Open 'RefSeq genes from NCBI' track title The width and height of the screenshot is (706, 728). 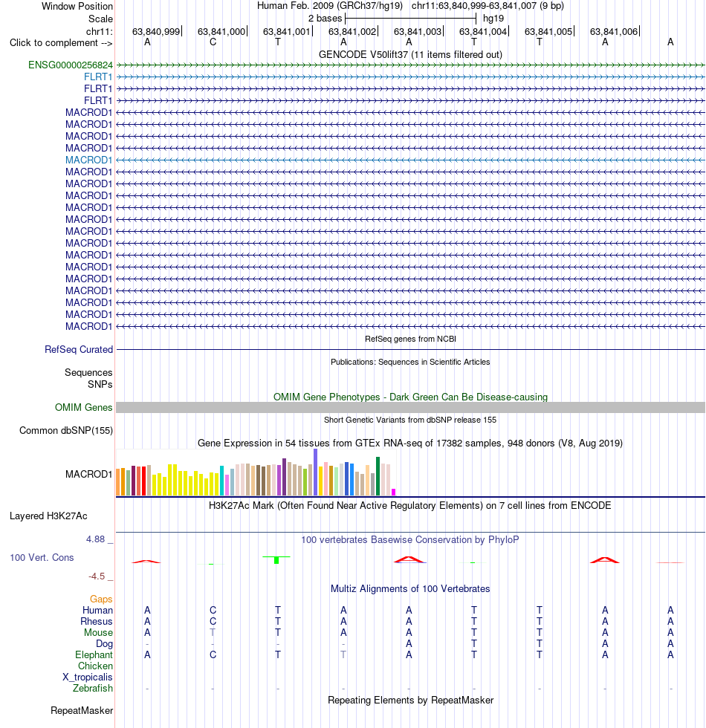tap(410, 339)
